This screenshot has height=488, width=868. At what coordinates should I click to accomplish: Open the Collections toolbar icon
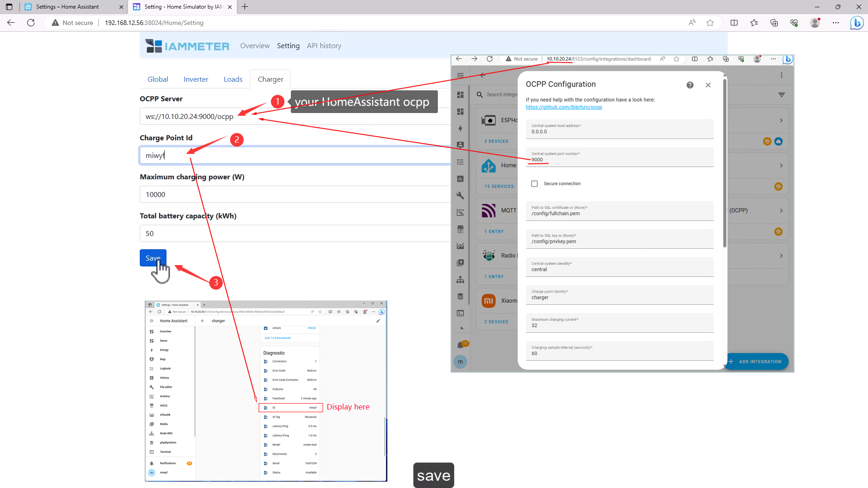(x=774, y=23)
